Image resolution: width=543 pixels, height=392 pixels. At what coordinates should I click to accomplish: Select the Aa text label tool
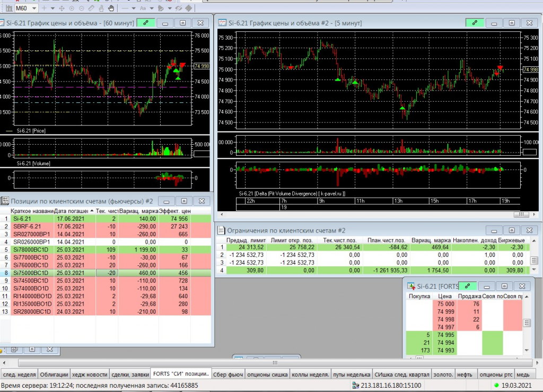coord(143,8)
